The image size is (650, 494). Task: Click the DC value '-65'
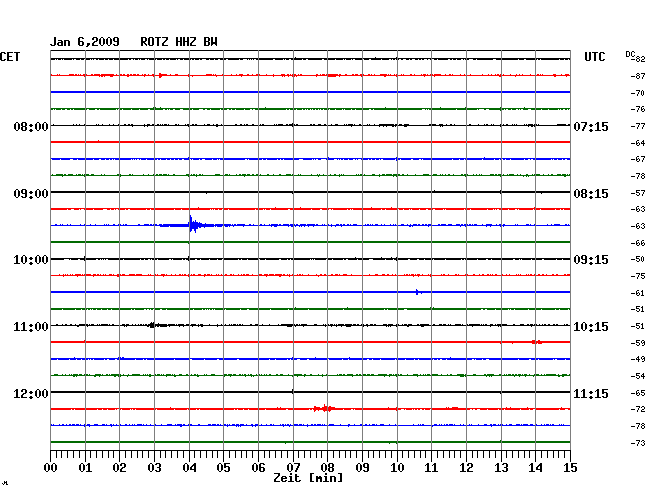tap(638, 393)
